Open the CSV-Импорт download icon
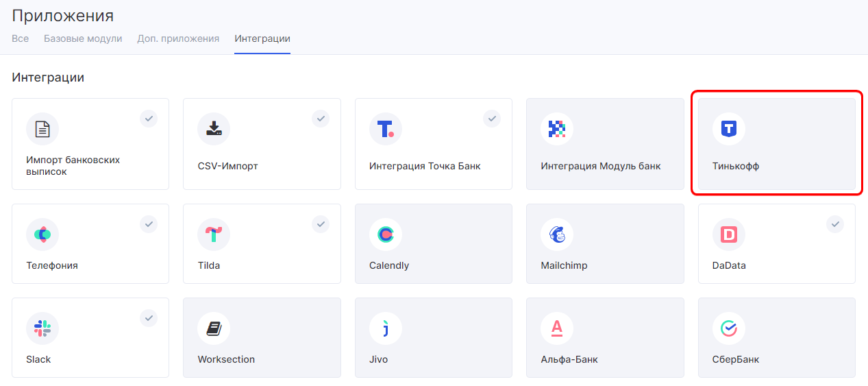This screenshot has height=386, width=868. point(214,129)
